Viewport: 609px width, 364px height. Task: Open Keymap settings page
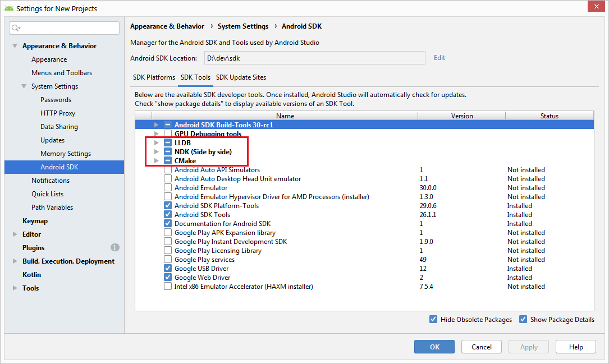[x=35, y=221]
